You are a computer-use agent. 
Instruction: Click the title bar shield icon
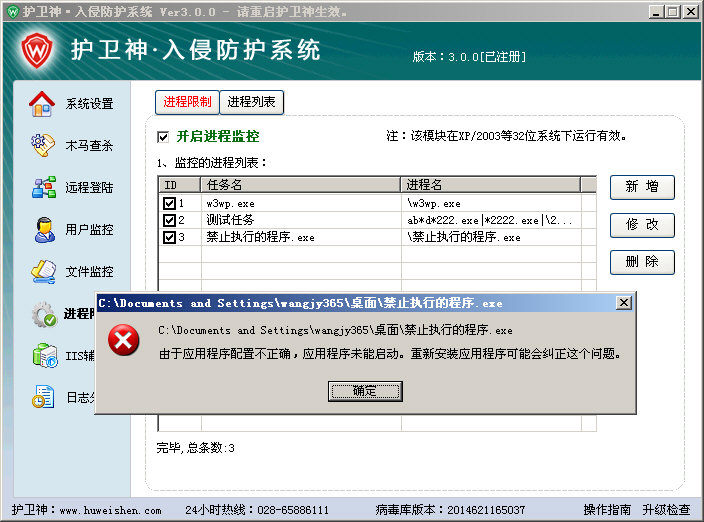tap(13, 11)
